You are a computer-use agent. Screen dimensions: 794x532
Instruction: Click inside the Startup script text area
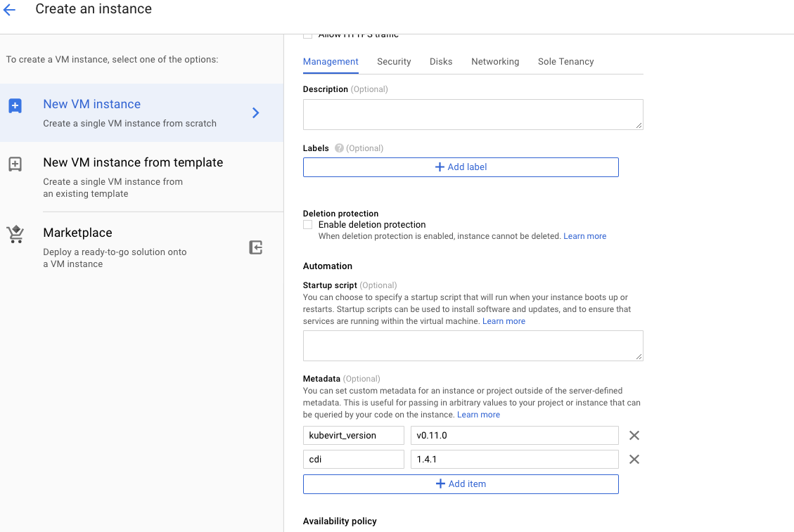point(473,346)
